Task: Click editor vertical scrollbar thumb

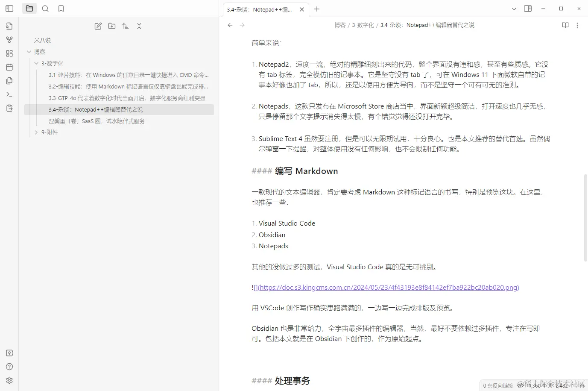Action: click(x=585, y=218)
